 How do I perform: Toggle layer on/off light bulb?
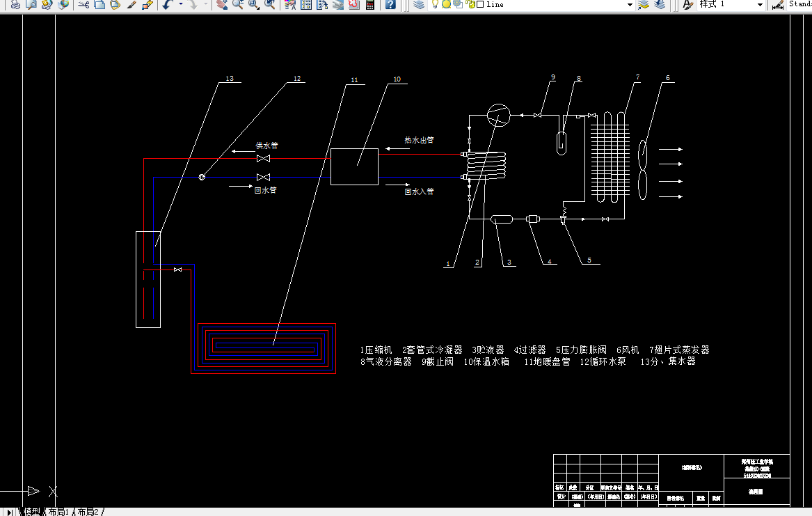(x=435, y=4)
